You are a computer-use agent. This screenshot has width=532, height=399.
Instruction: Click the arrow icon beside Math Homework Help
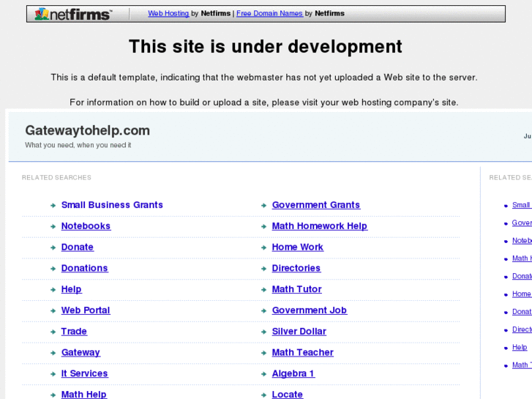click(x=263, y=226)
